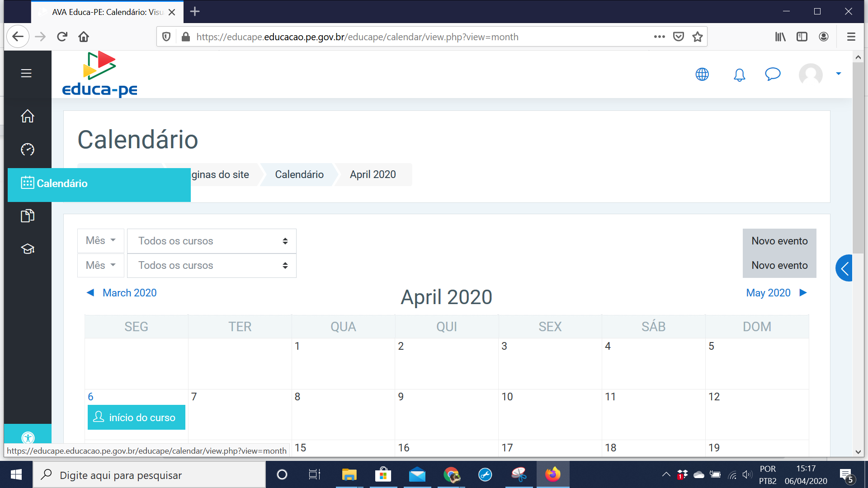Open the Firefox application menu
Screen dimensions: 868x488
coord(851,37)
